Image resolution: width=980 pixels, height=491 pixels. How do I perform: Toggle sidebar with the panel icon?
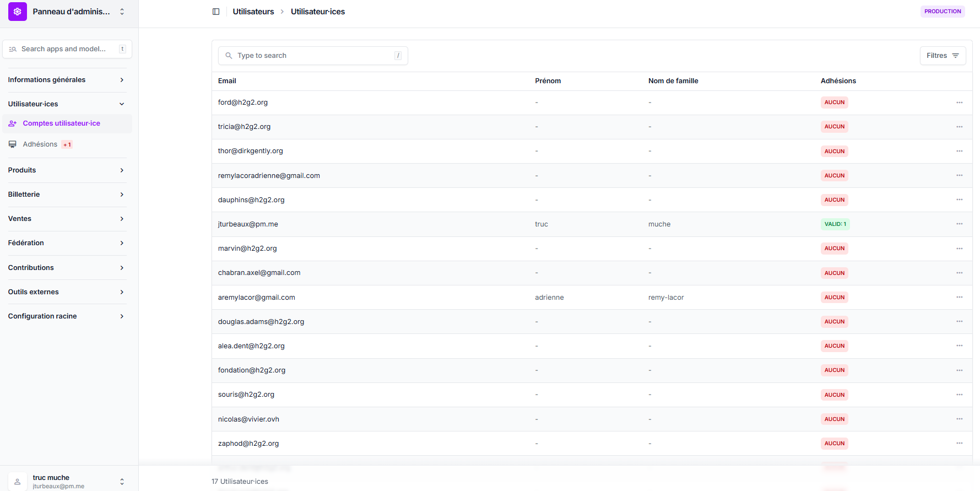tap(216, 12)
